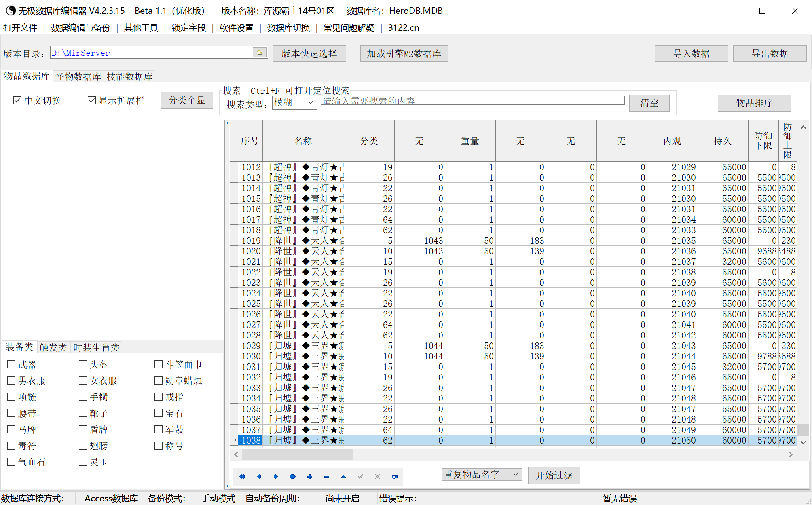The width and height of the screenshot is (812, 505).
Task: Insert new record with plus icon
Action: click(310, 477)
